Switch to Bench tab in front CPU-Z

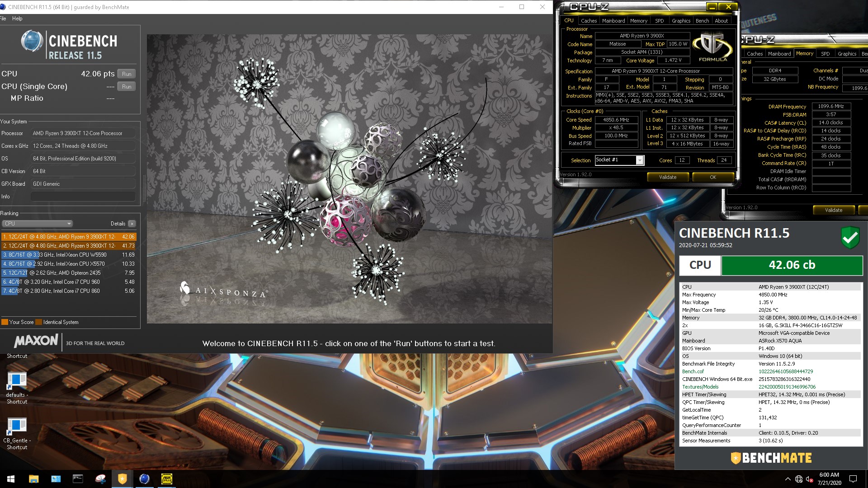(702, 21)
